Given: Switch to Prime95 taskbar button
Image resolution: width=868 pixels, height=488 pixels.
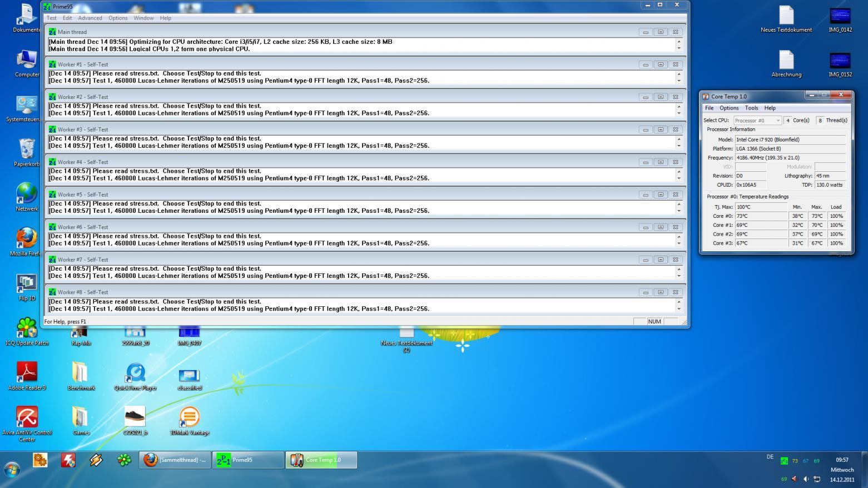Looking at the screenshot, I should click(x=248, y=460).
